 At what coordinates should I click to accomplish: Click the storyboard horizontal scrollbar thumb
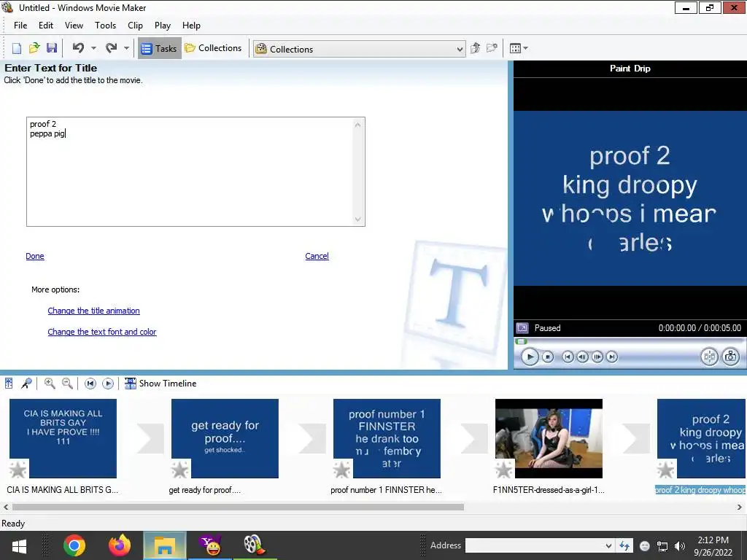pyautogui.click(x=239, y=507)
